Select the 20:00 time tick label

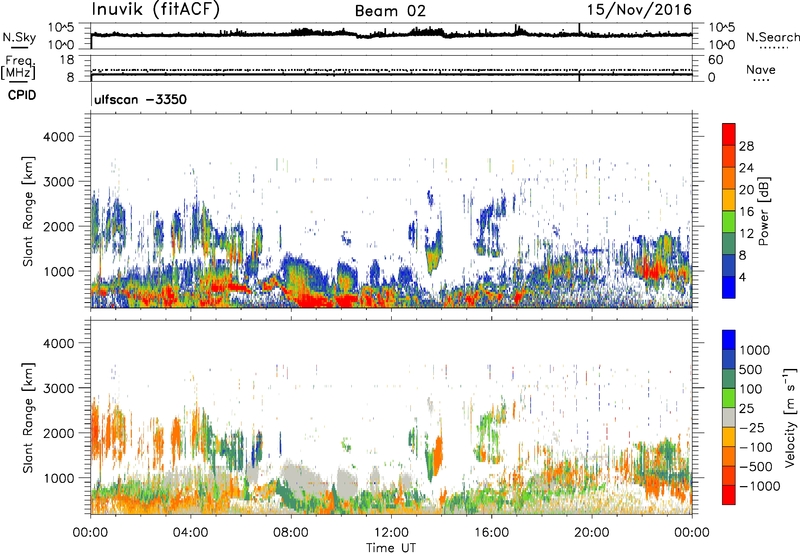coord(592,533)
